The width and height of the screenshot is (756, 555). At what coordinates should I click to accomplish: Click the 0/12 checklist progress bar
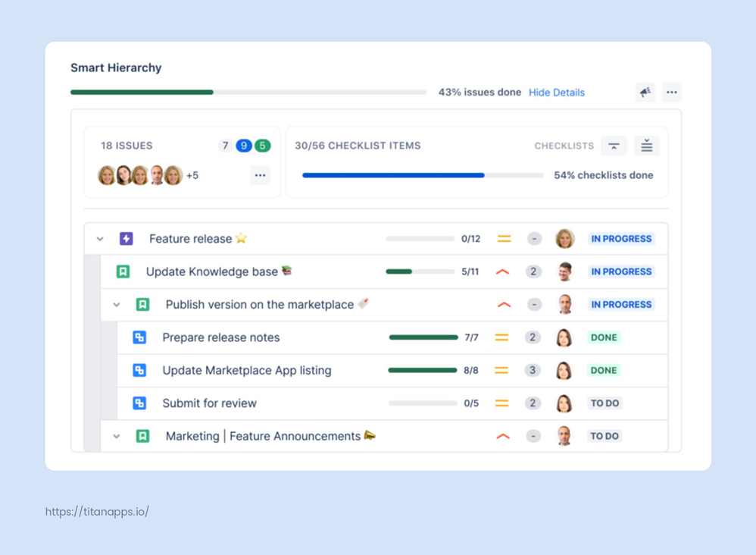[x=420, y=238]
